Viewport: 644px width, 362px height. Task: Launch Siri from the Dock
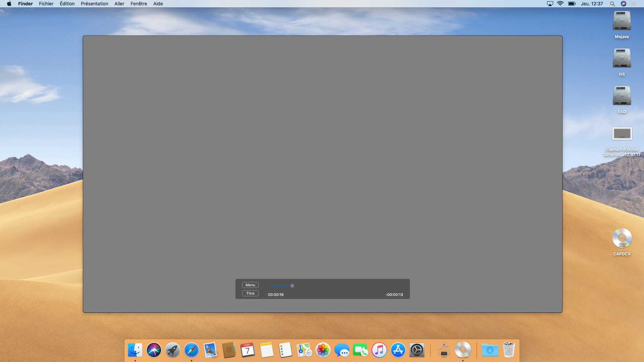tap(154, 350)
